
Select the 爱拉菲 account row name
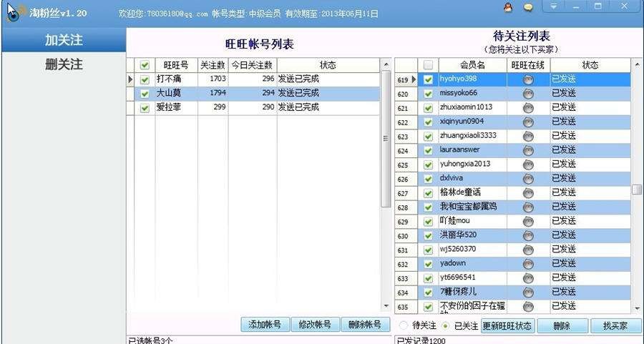point(168,107)
